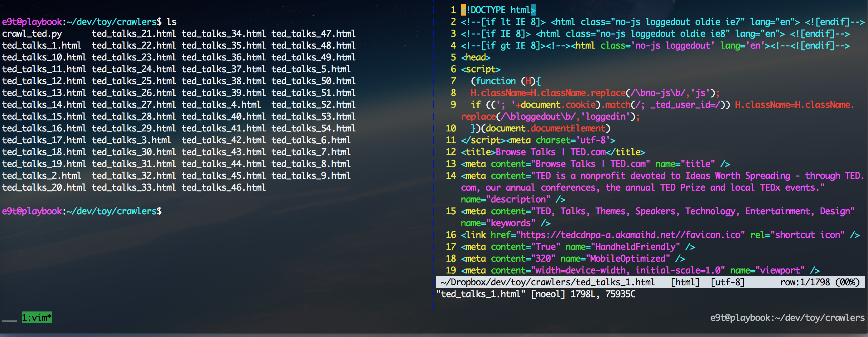This screenshot has height=337, width=868.
Task: Click ted_talks_15.html in the file listing
Action: (x=44, y=116)
